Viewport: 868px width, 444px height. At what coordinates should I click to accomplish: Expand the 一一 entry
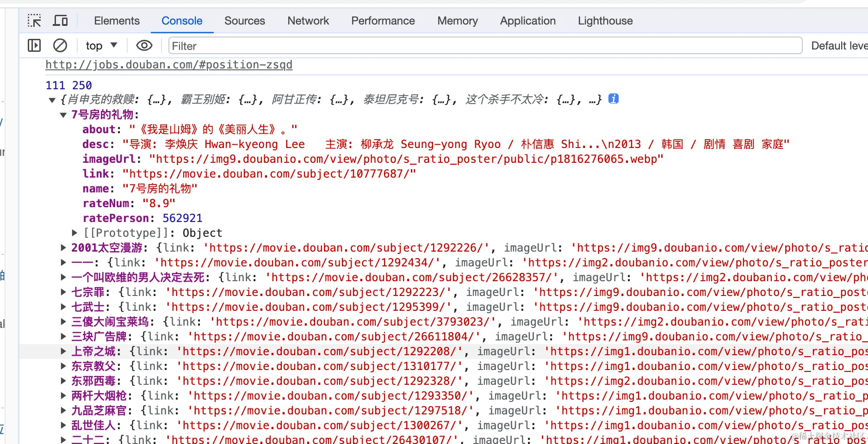point(63,262)
